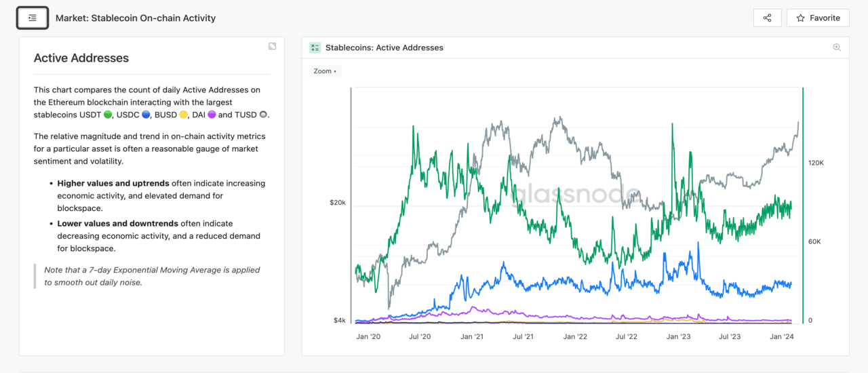Viewport: 868px width, 373px height.
Task: Click the yellow BUSD circle icon
Action: pyautogui.click(x=183, y=115)
